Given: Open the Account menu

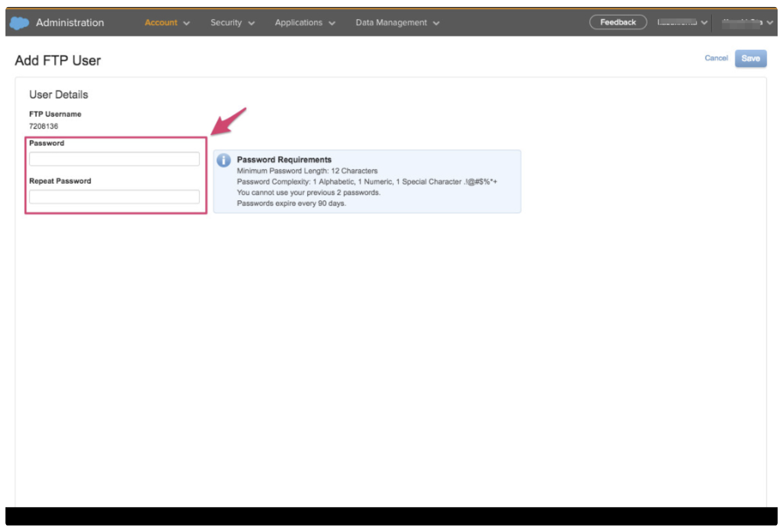Looking at the screenshot, I should tap(161, 23).
